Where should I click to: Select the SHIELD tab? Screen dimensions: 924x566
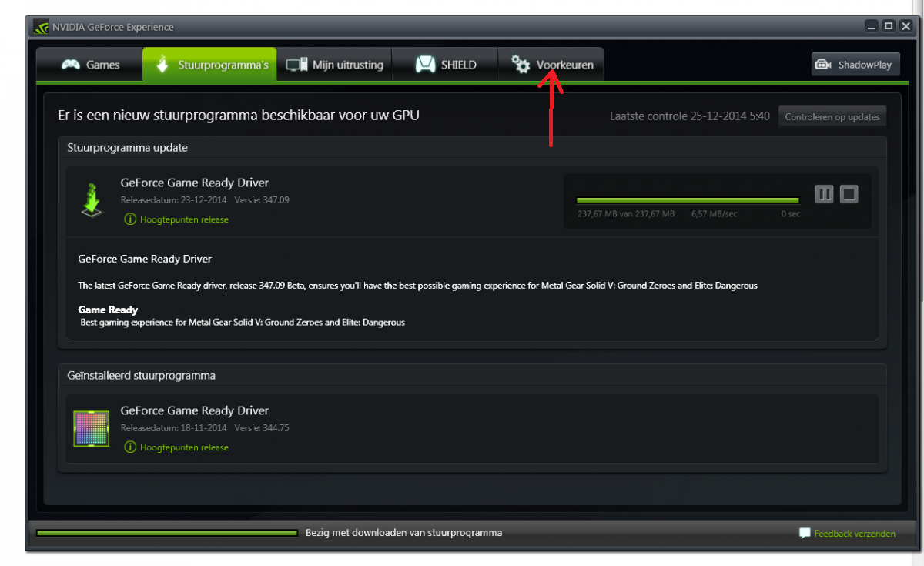click(446, 65)
